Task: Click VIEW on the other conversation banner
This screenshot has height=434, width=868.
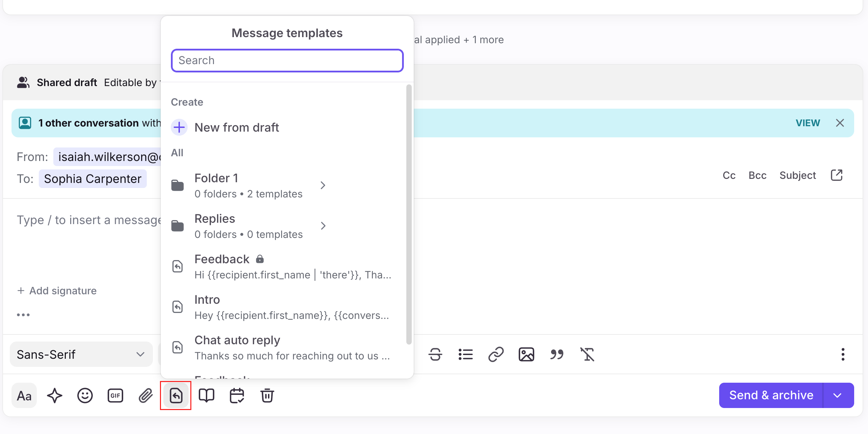Action: coord(808,123)
